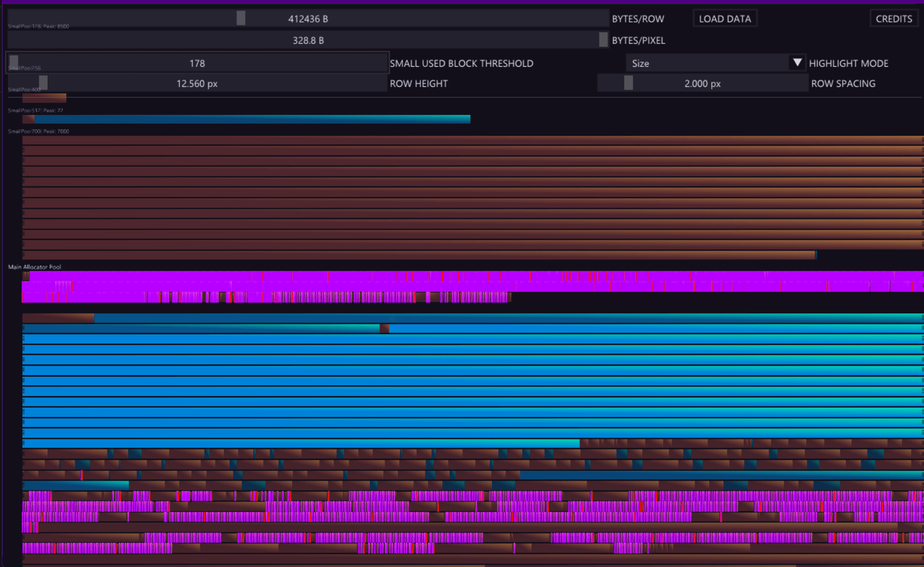
Task: Click the Bytes/Row slider handle
Action: pyautogui.click(x=241, y=18)
